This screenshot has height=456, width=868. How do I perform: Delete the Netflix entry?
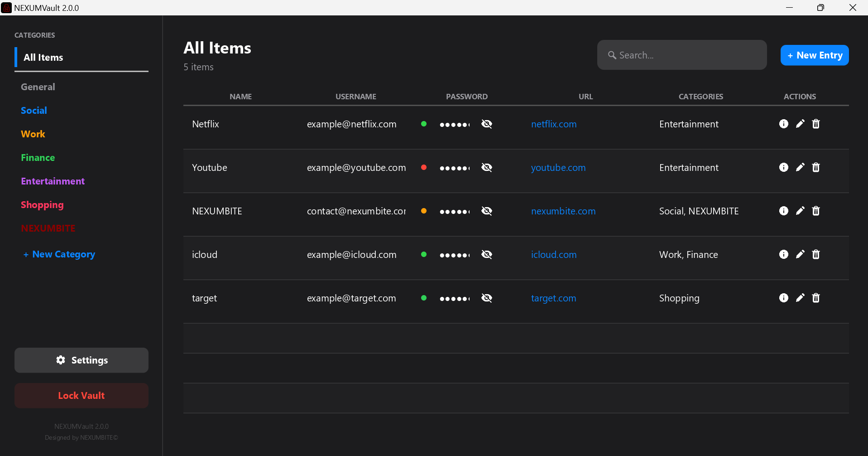click(x=816, y=124)
